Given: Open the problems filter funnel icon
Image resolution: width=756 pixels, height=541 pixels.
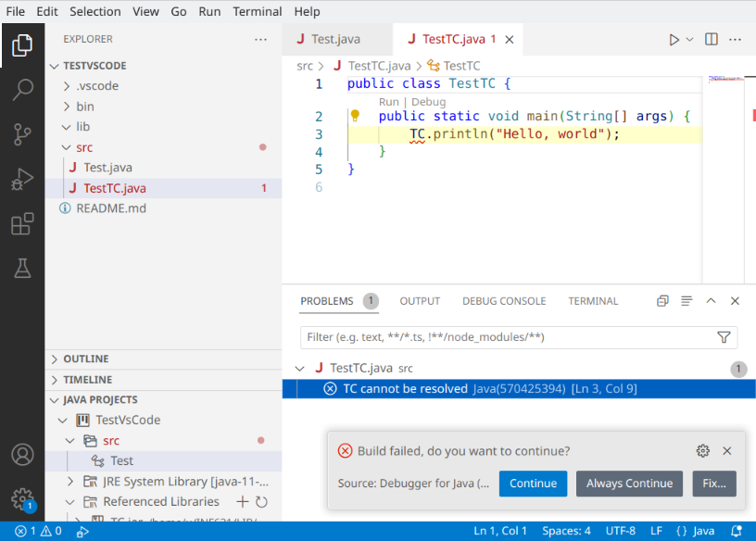Looking at the screenshot, I should [724, 337].
